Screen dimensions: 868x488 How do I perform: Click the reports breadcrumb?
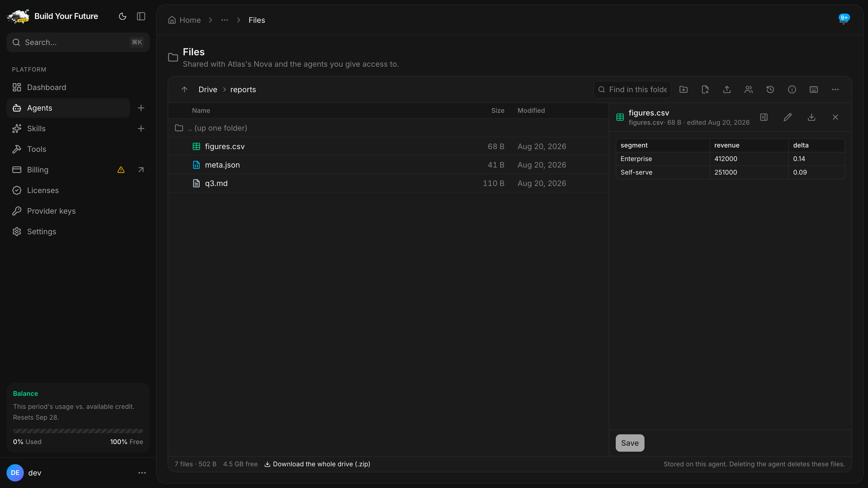pyautogui.click(x=243, y=89)
